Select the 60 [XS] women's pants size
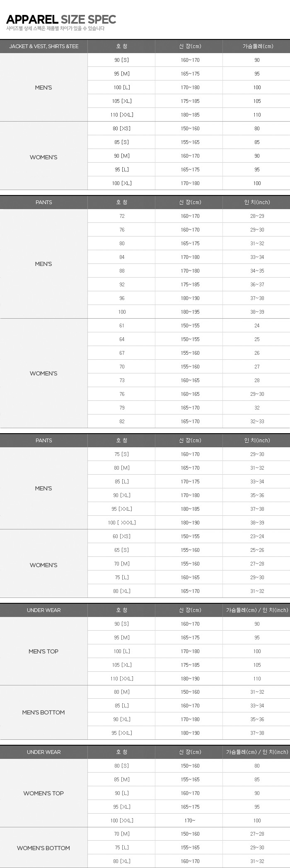 122,536
